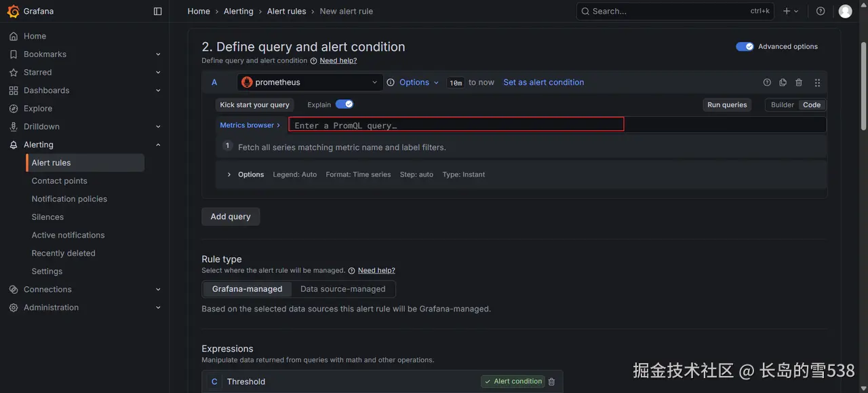Select the Data source-managed rule type
Screen dimensions: 868x393
click(x=342, y=289)
